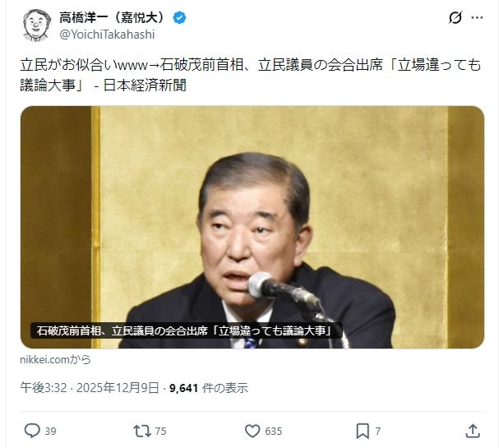View the 9,641 件の表示 view count
Viewport: 499px width, 448px height.
pyautogui.click(x=209, y=388)
